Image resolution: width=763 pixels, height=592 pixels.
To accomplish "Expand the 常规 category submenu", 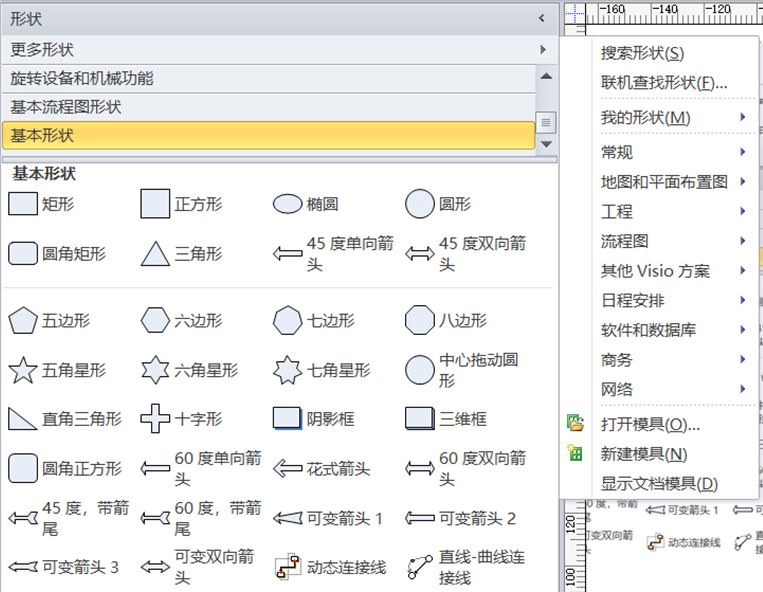I will (672, 152).
